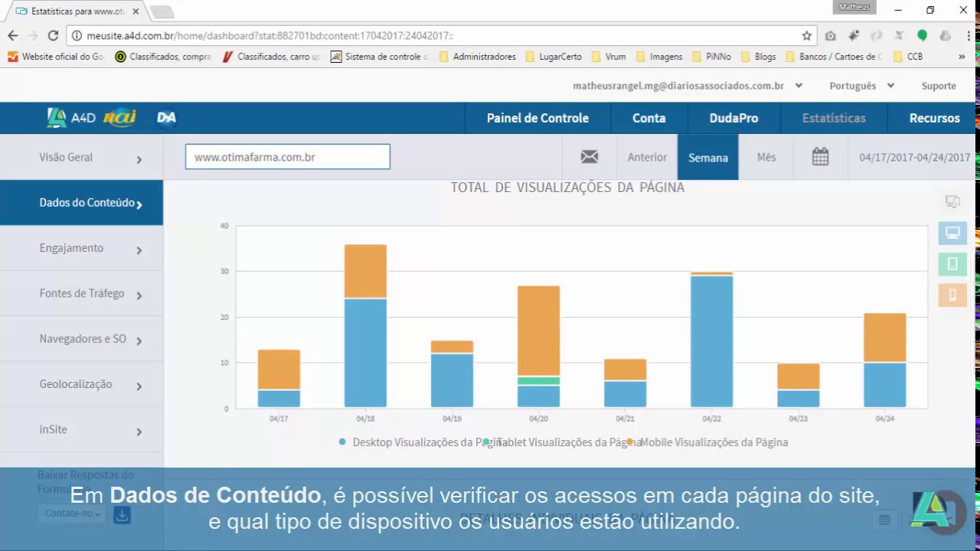
Task: Open the Blogs bookmark folder
Action: coord(758,57)
